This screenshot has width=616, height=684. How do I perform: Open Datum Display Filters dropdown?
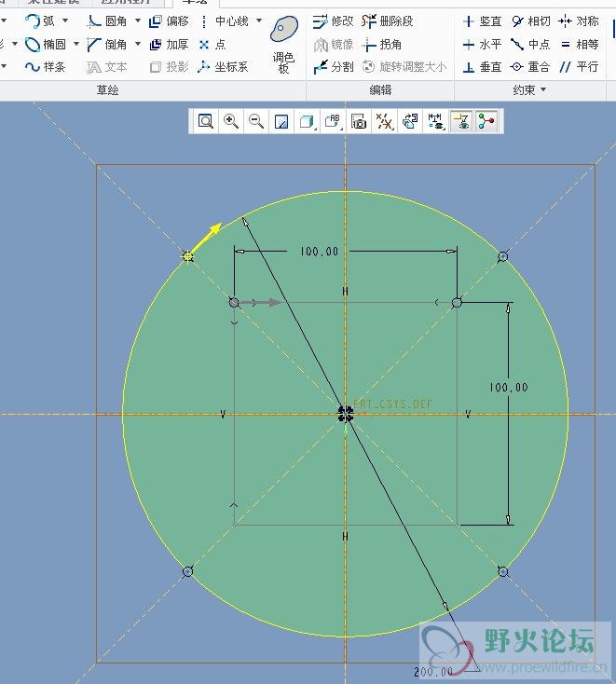coord(384,121)
